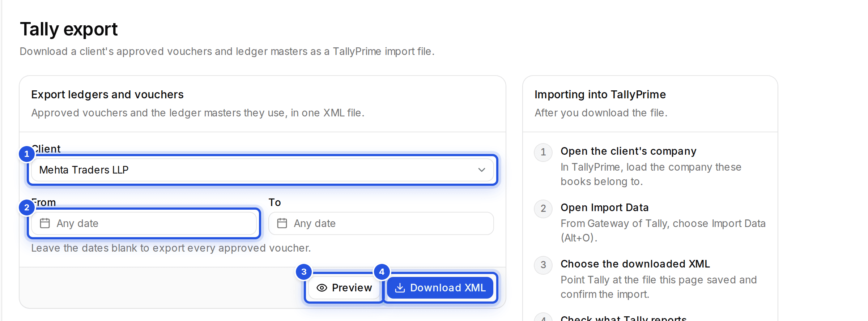Click the "Importing into TallyPrime" panel title
Viewport: 868px width, 321px height.
[x=600, y=95]
